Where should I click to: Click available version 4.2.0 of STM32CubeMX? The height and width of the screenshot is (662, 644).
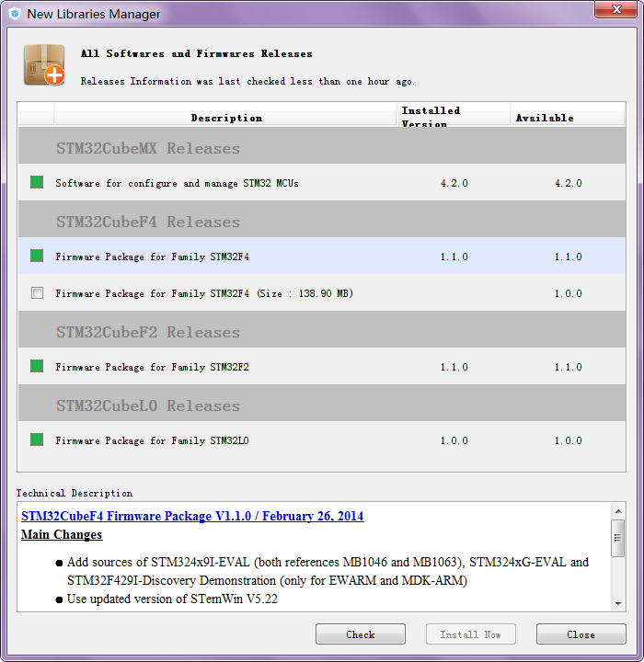pyautogui.click(x=568, y=183)
